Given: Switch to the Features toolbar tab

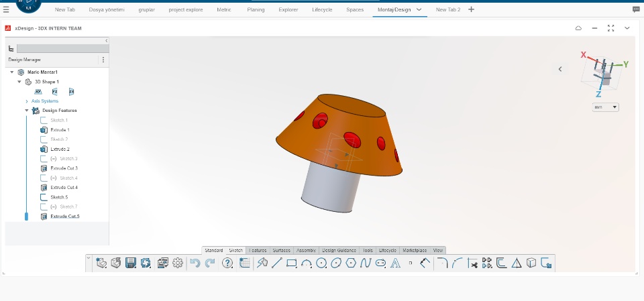Looking at the screenshot, I should tap(258, 250).
